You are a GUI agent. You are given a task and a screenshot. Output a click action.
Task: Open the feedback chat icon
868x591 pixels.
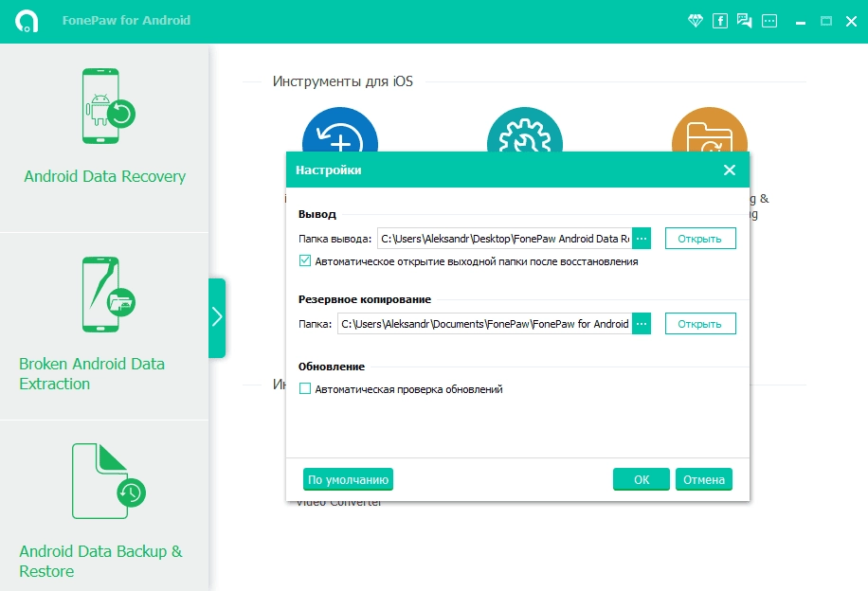tap(745, 21)
